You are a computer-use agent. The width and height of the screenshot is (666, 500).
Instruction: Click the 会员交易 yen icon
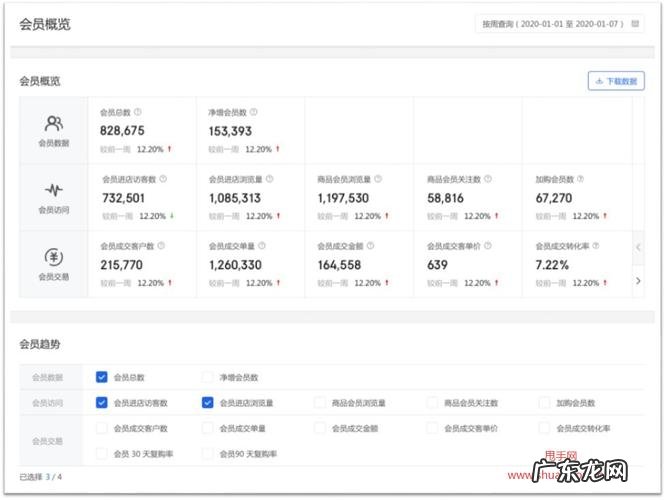[x=54, y=257]
